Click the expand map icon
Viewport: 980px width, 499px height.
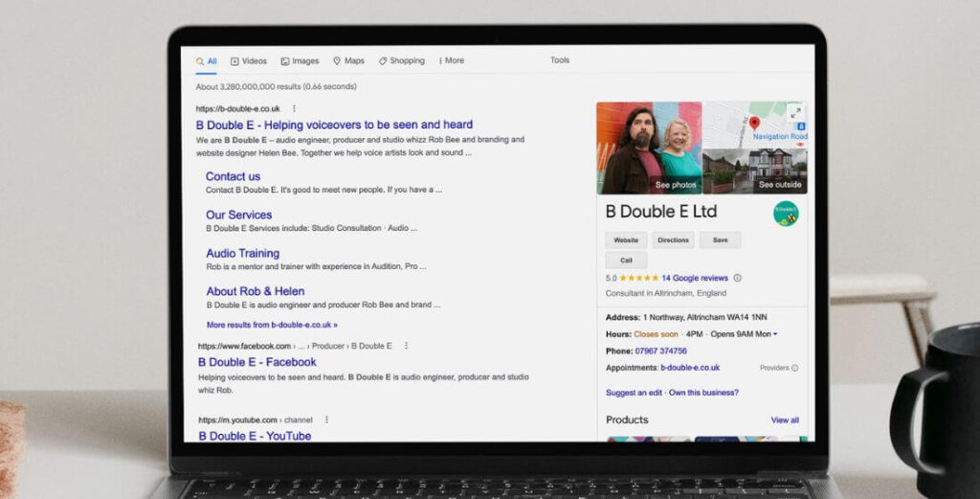click(795, 114)
